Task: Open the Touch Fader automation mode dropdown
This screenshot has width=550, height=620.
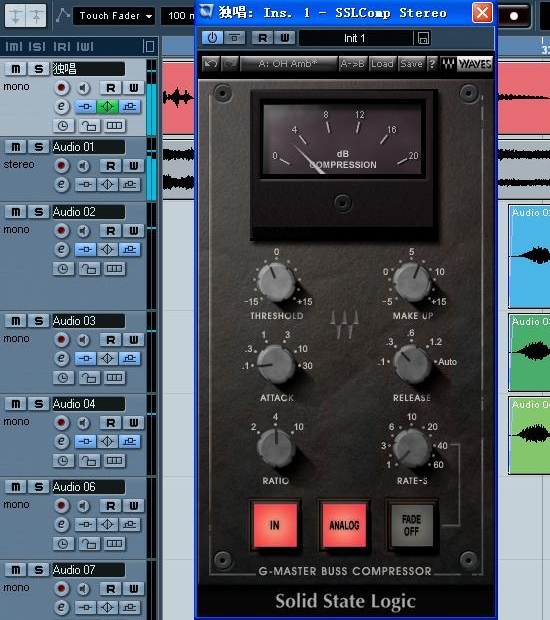Action: 114,16
